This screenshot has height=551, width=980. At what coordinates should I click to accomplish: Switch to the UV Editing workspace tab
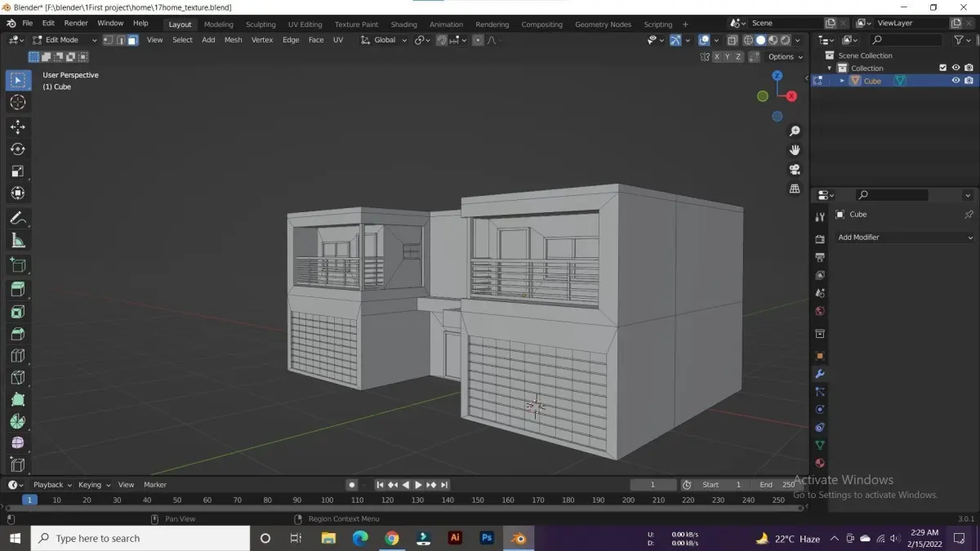tap(305, 24)
